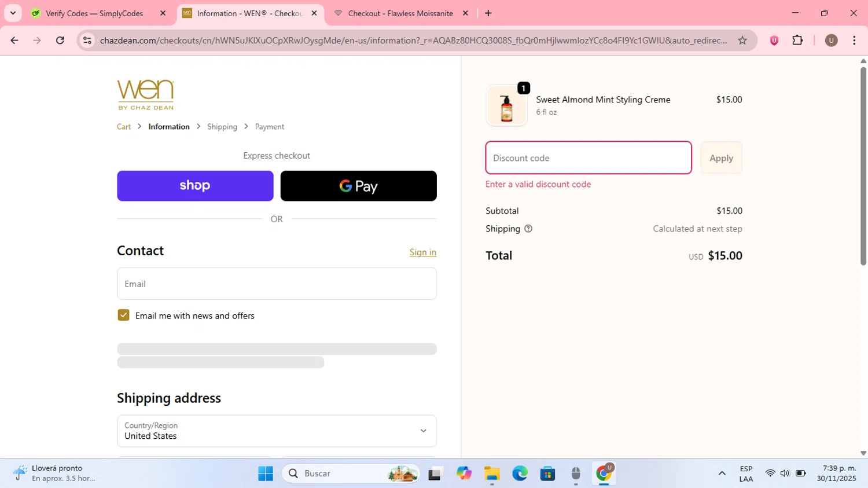Close the Verify Codes tab
The height and width of the screenshot is (488, 868).
pyautogui.click(x=163, y=13)
